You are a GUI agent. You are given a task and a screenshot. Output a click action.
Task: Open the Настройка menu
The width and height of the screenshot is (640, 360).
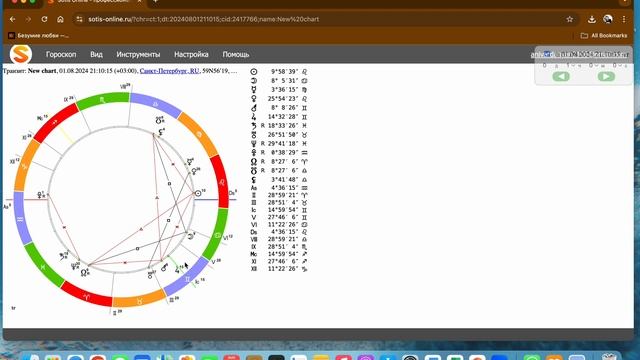pyautogui.click(x=191, y=54)
